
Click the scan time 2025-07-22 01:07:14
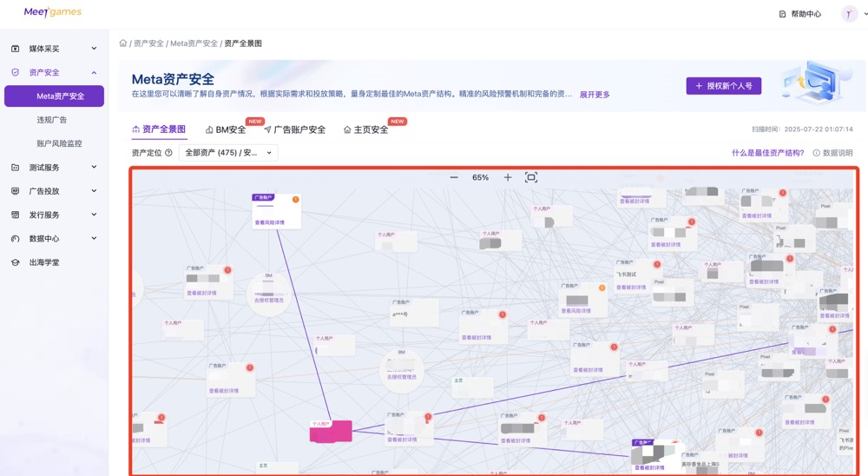point(819,129)
